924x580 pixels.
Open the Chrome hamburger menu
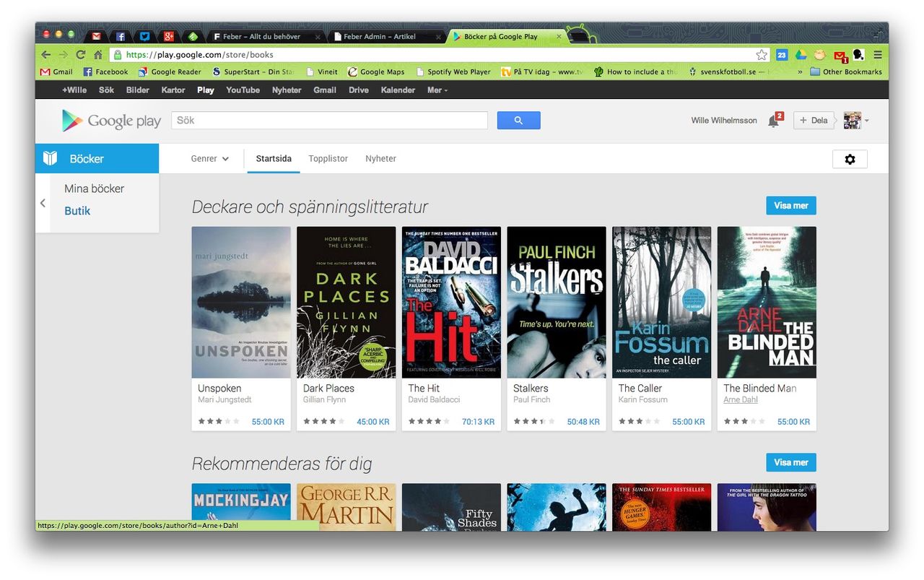pyautogui.click(x=878, y=55)
